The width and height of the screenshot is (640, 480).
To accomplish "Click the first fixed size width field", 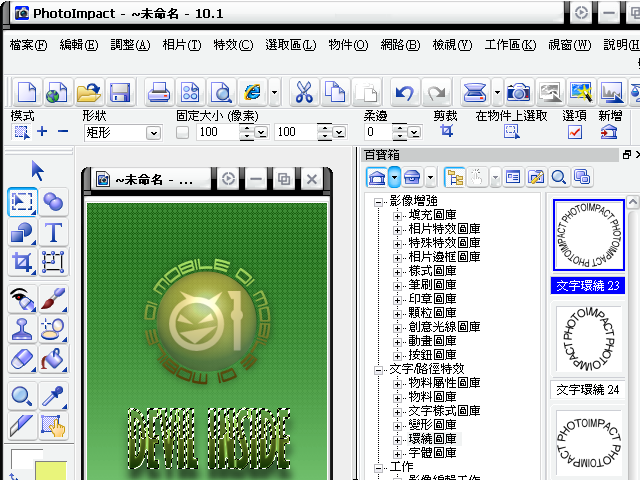I will 218,132.
